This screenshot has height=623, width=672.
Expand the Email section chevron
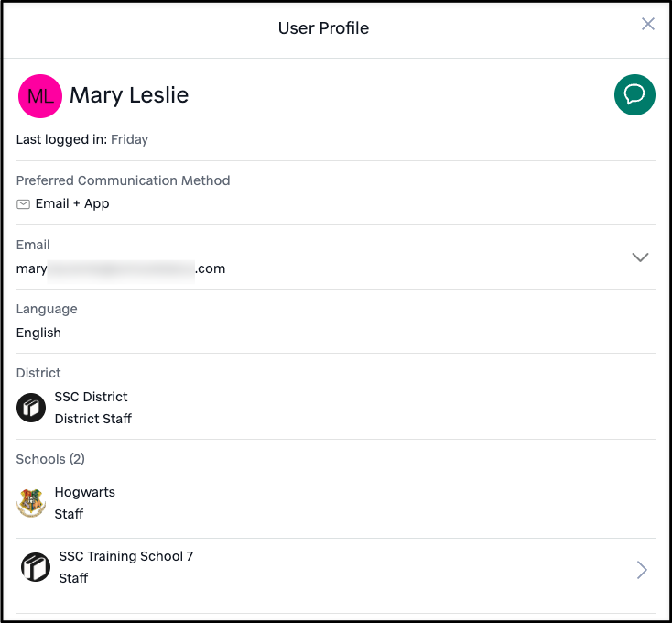tap(640, 257)
